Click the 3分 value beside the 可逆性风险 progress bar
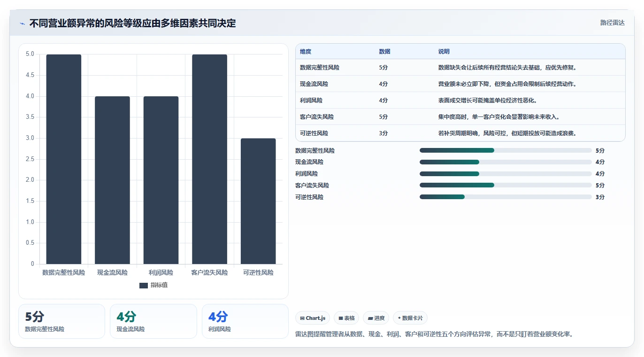The width and height of the screenshot is (644, 357). (600, 197)
